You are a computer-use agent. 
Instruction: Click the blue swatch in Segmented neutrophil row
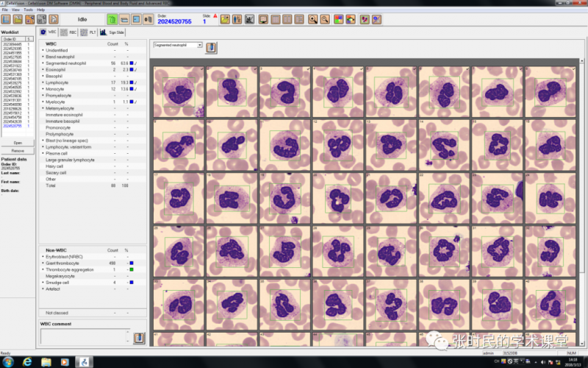132,63
